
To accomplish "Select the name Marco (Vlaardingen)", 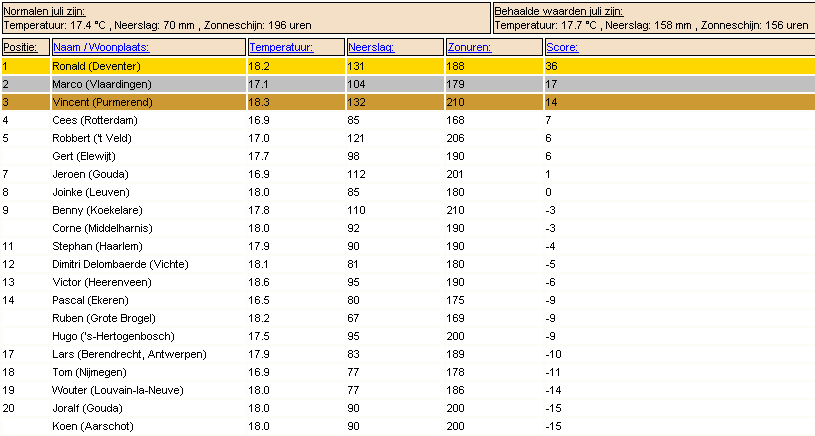I will pos(102,84).
